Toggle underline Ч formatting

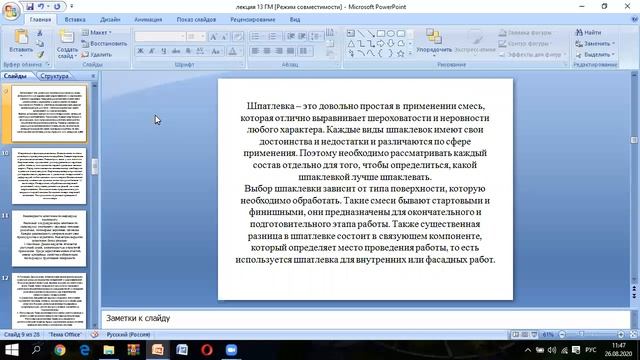point(164,51)
